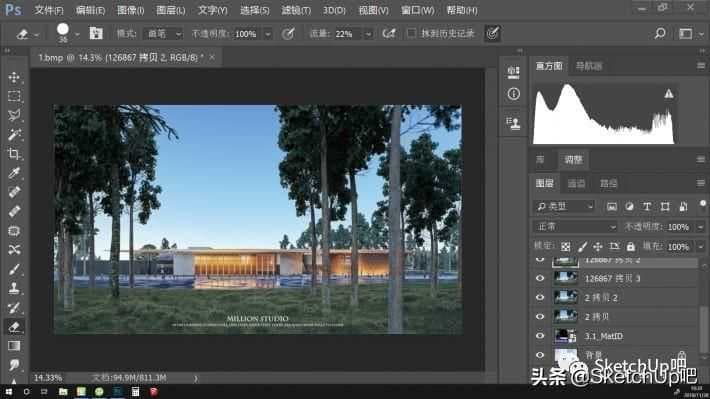Lock transparent pixels icon
The width and height of the screenshot is (710, 399).
pyautogui.click(x=566, y=246)
